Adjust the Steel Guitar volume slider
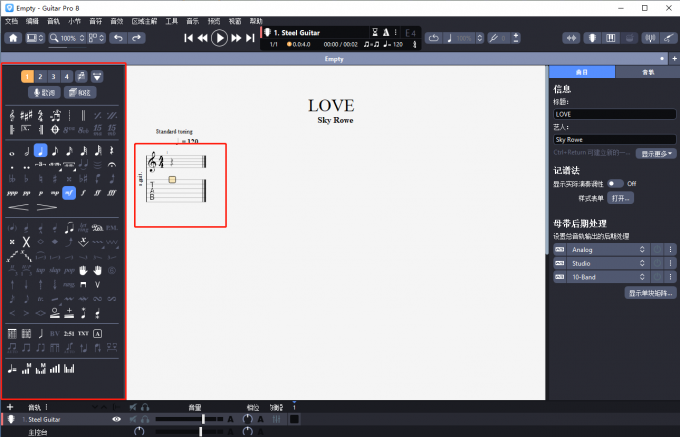Screen dimensions: 680x437 tap(203, 419)
